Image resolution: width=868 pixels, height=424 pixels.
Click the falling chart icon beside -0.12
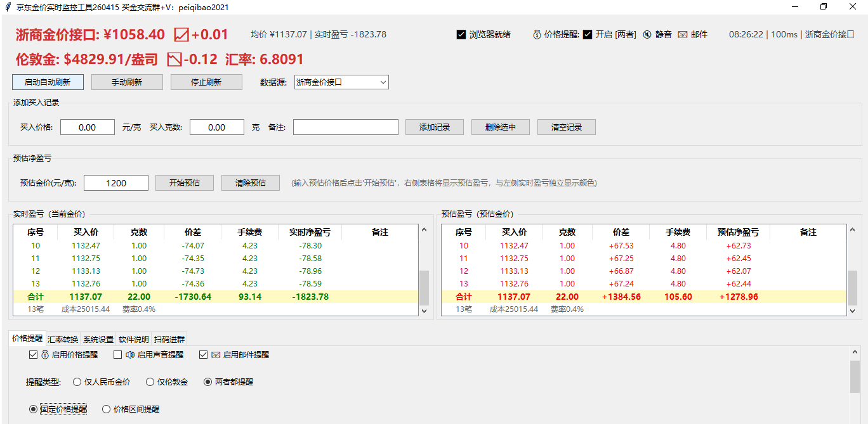click(174, 60)
